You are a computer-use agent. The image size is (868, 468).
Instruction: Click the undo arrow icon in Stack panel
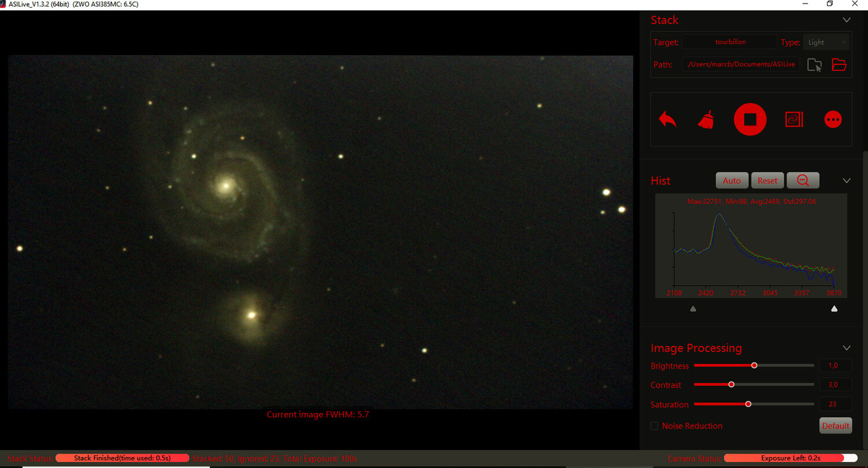tap(667, 120)
